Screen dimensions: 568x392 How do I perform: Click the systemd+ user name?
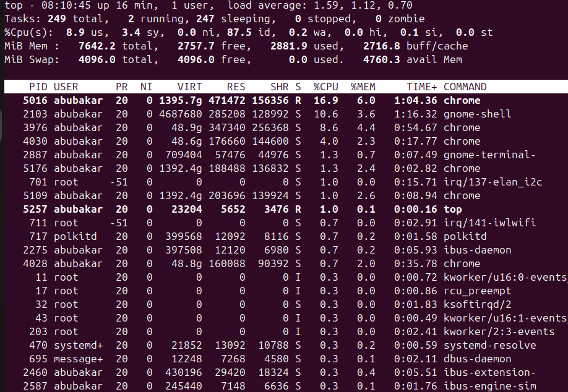point(78,345)
